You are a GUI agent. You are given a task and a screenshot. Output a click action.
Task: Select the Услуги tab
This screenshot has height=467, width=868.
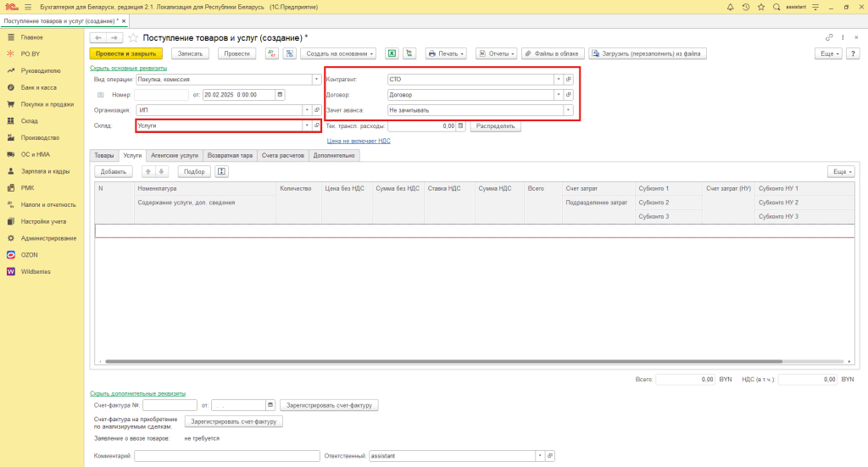[132, 155]
